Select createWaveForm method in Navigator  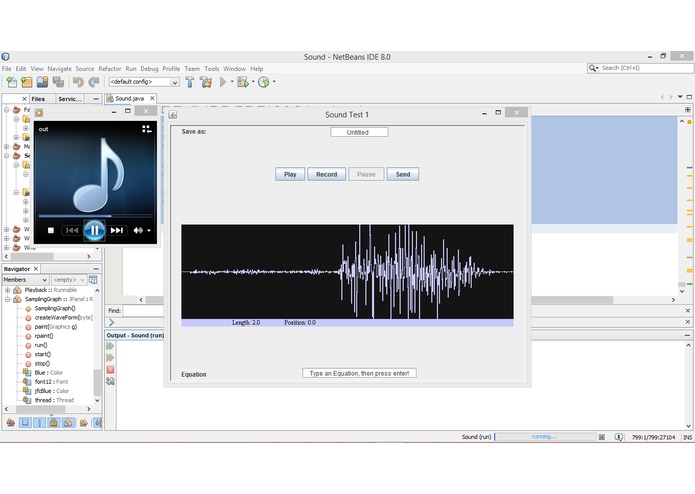click(x=63, y=317)
